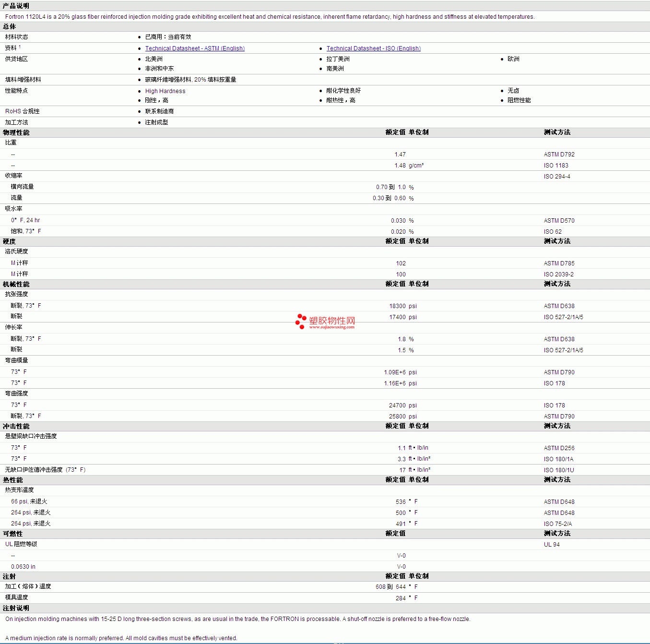650x644 pixels.
Task: Select the 悬壁梁缺口冲击强度 row label
Action: [x=31, y=436]
